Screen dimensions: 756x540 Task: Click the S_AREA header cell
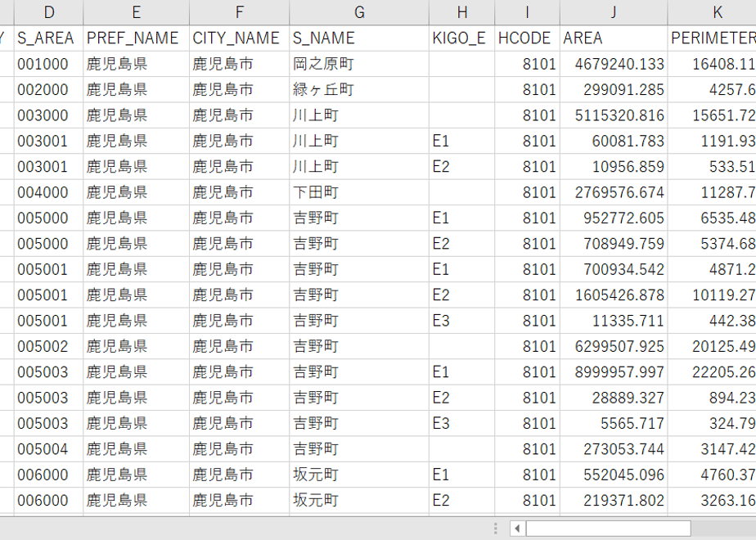(49, 38)
